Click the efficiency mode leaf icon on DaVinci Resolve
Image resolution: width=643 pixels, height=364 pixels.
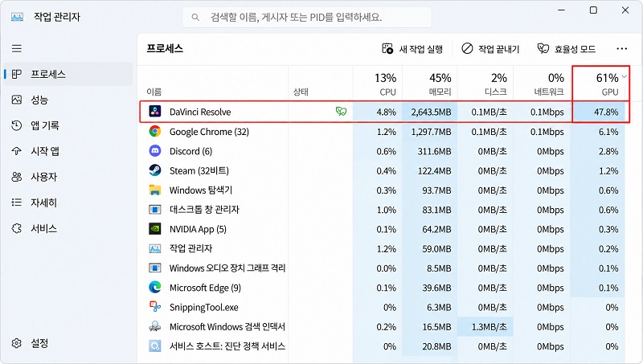coord(341,111)
